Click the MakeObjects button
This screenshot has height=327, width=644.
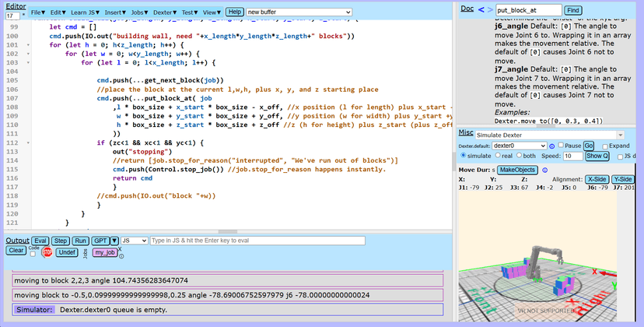tap(517, 169)
